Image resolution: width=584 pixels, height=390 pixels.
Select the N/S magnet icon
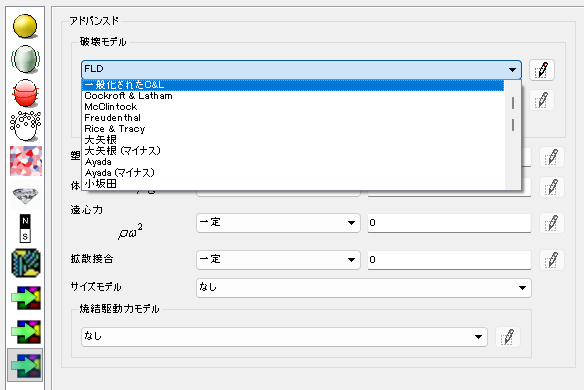[x=25, y=228]
